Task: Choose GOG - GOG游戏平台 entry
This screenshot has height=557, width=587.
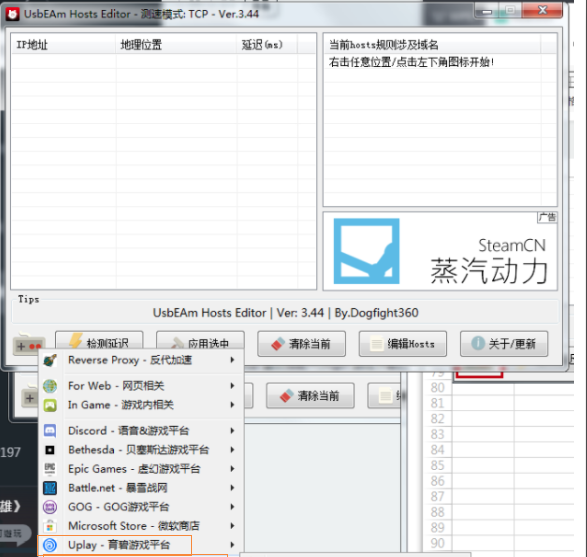Action: pos(141,507)
